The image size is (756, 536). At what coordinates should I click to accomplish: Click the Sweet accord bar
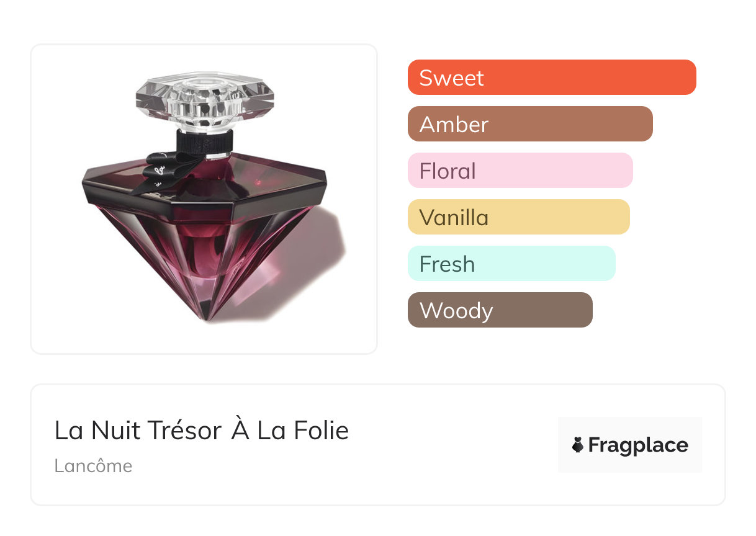[552, 78]
